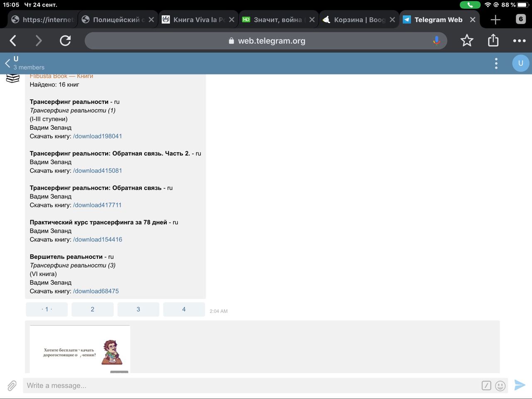This screenshot has height=399, width=532.
Task: Follow the /download154416 link
Action: [98, 240]
